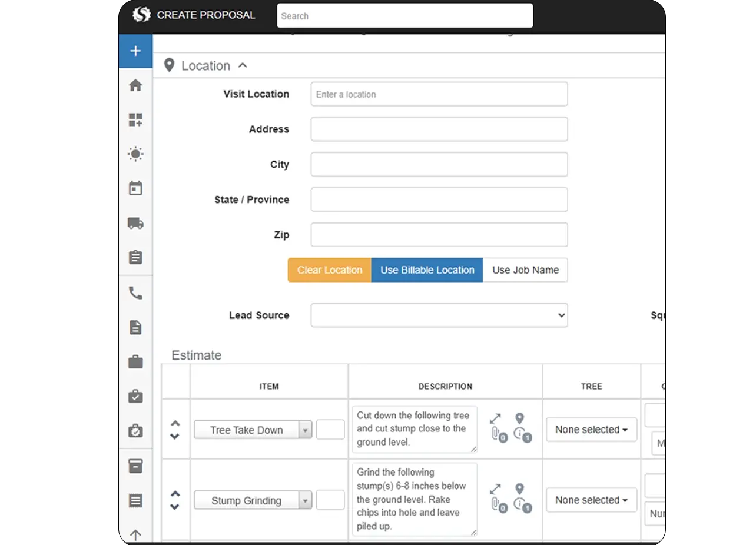Screen dimensions: 756x545
Task: Open the Lead Source dropdown
Action: [439, 315]
